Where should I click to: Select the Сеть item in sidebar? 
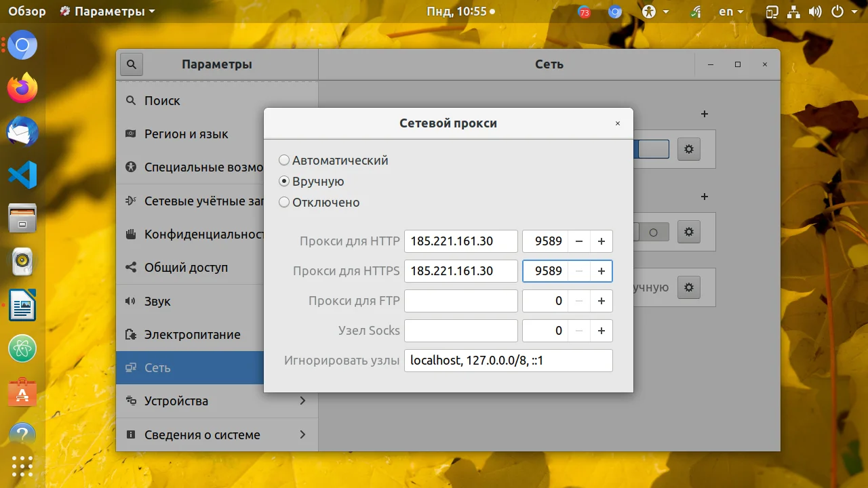(190, 368)
